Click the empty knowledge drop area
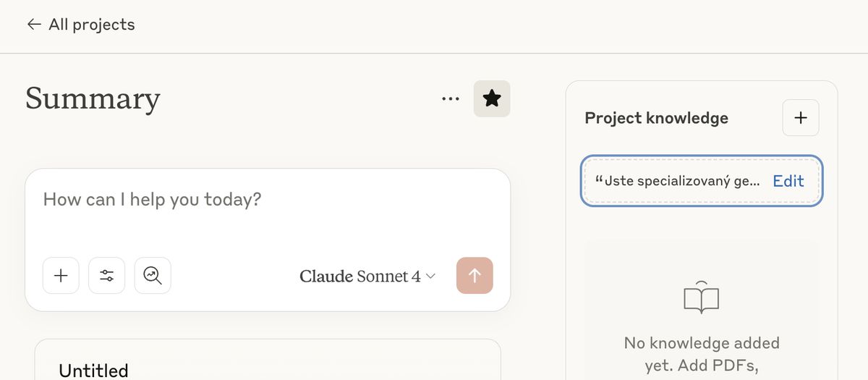Image resolution: width=868 pixels, height=380 pixels. click(x=702, y=310)
